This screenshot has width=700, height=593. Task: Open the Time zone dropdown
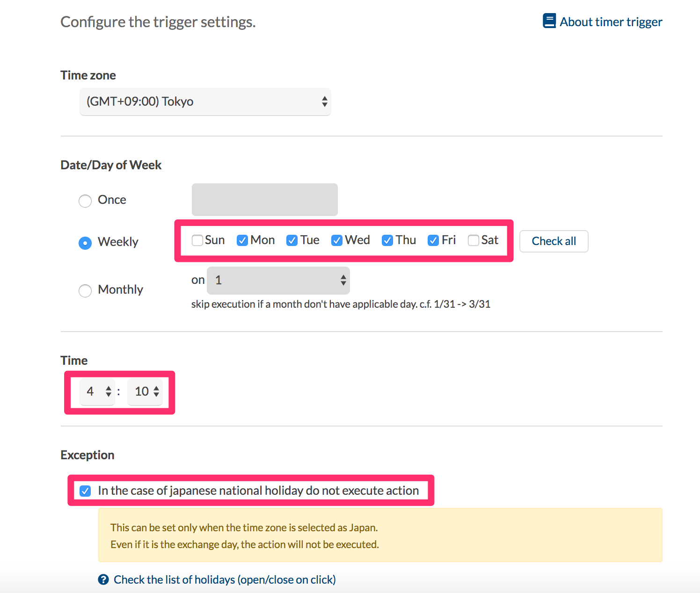tap(205, 101)
